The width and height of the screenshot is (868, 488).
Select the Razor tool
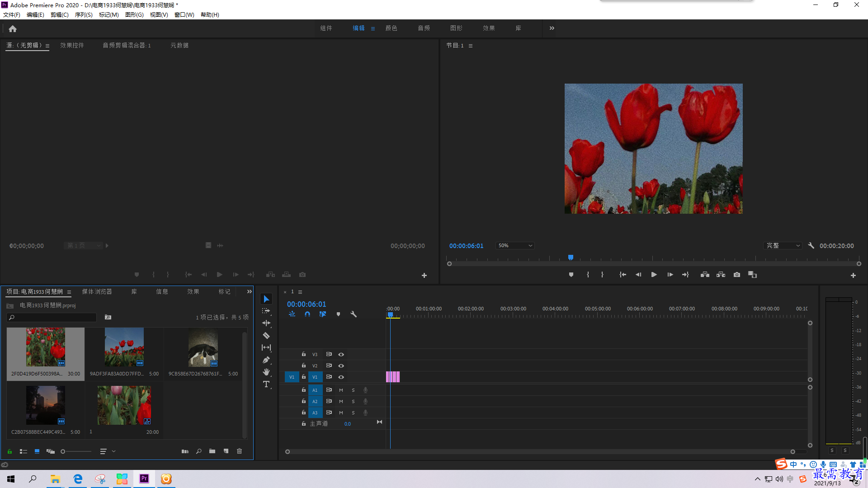266,335
